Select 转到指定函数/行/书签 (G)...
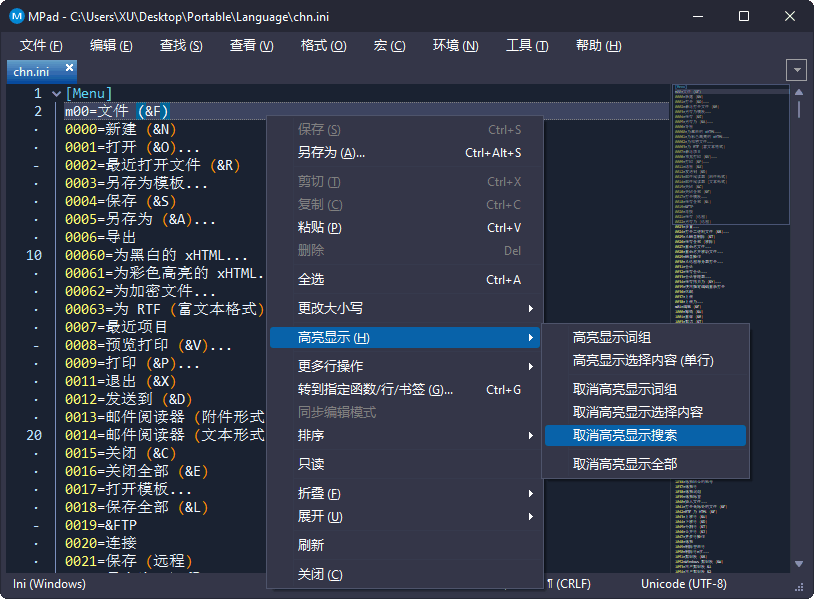The image size is (814, 599). pos(405,389)
